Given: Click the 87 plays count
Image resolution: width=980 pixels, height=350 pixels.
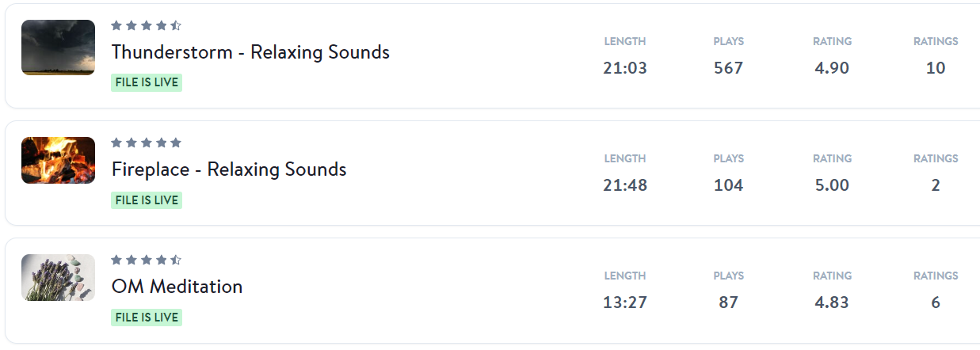Looking at the screenshot, I should tap(728, 302).
